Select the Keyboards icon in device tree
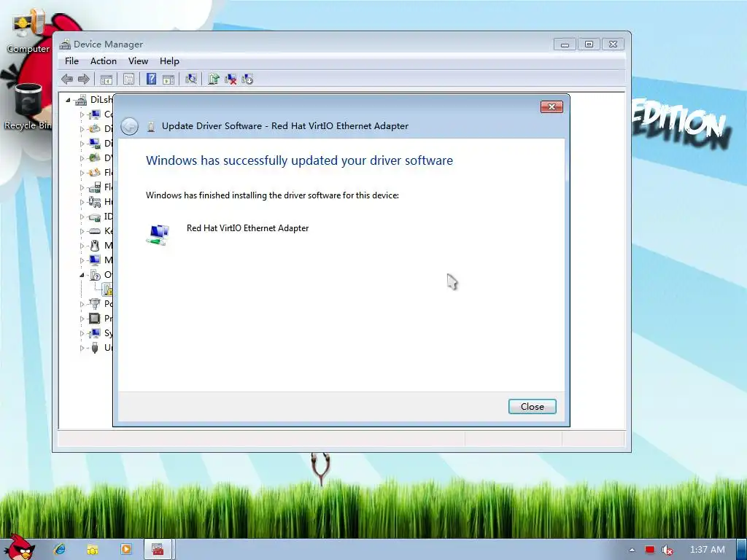The height and width of the screenshot is (560, 747). point(95,231)
